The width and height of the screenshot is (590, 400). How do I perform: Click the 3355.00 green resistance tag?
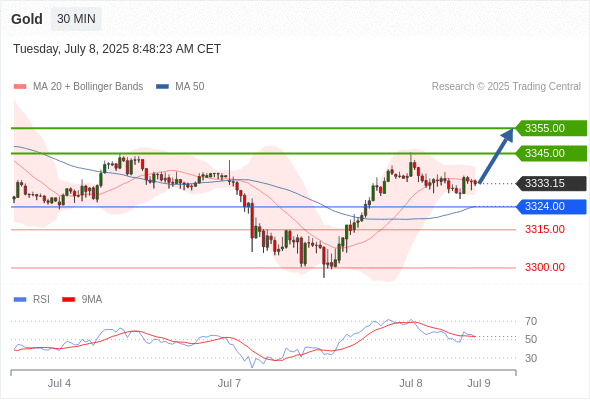tap(551, 128)
